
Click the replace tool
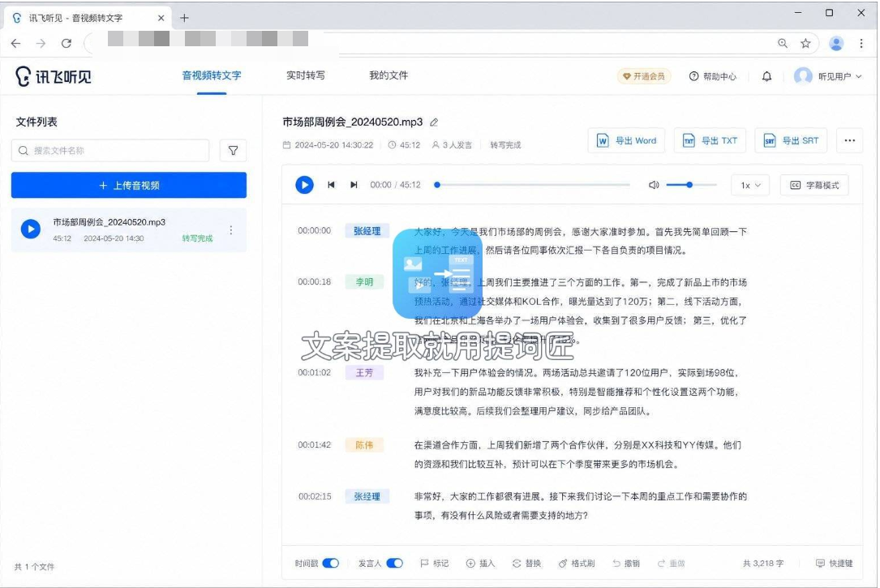coord(526,564)
